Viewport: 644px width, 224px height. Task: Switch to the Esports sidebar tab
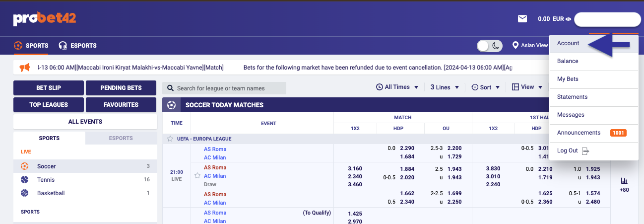coord(121,138)
